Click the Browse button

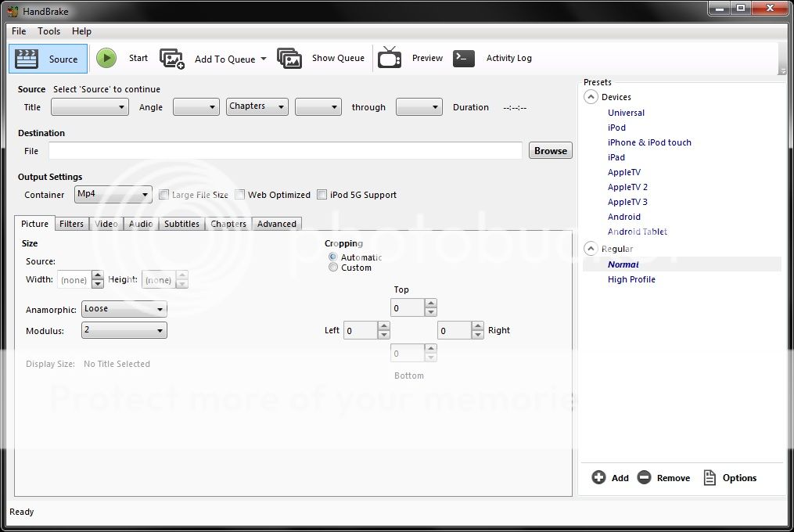pyautogui.click(x=551, y=151)
